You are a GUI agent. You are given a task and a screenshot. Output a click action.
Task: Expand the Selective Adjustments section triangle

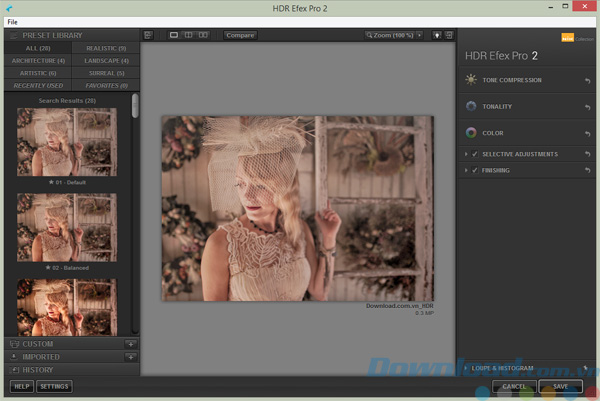point(467,154)
